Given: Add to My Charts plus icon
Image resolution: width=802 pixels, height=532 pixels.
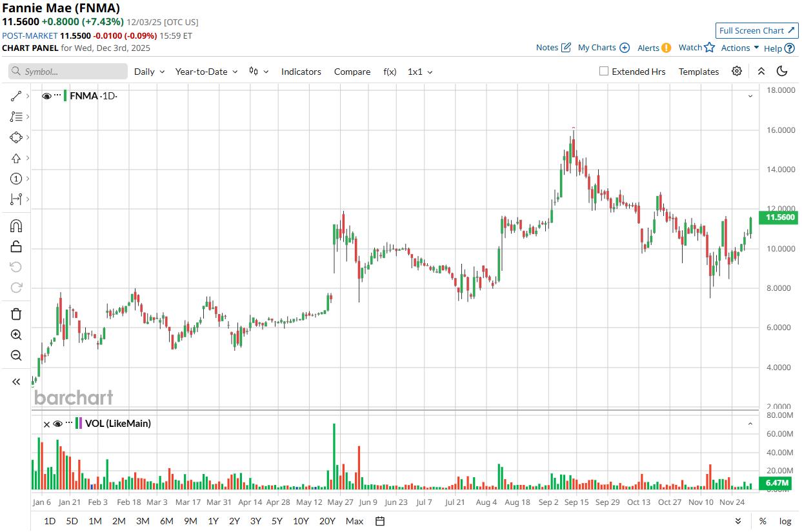Looking at the screenshot, I should coord(625,48).
